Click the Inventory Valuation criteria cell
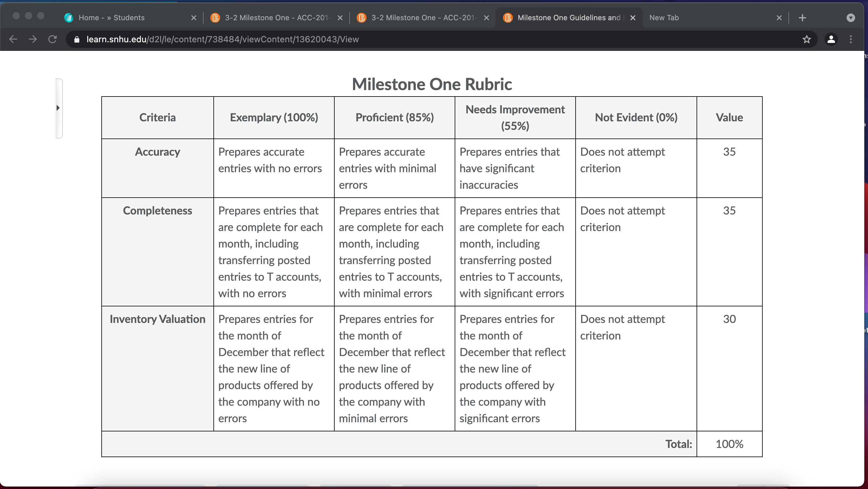This screenshot has width=868, height=489. [x=157, y=368]
